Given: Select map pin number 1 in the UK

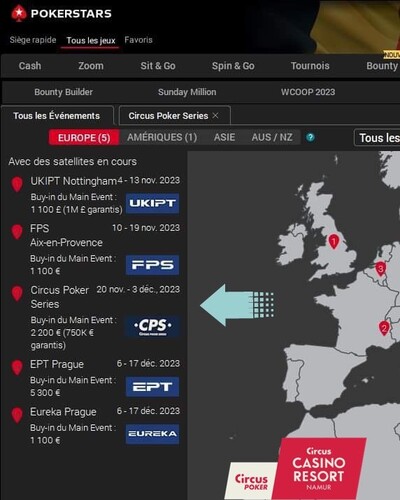Looking at the screenshot, I should coord(333,241).
